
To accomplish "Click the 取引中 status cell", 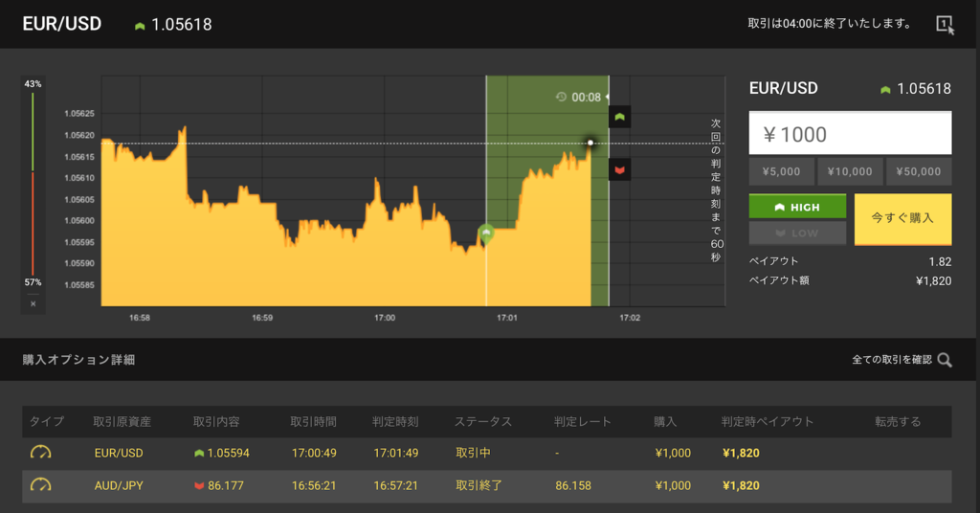I will point(473,453).
